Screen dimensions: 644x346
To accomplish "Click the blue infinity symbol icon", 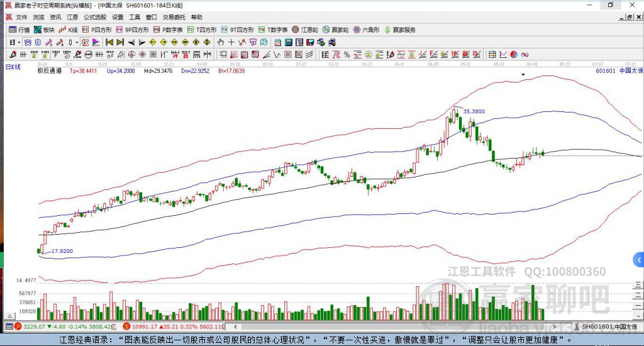I will click(525, 55).
